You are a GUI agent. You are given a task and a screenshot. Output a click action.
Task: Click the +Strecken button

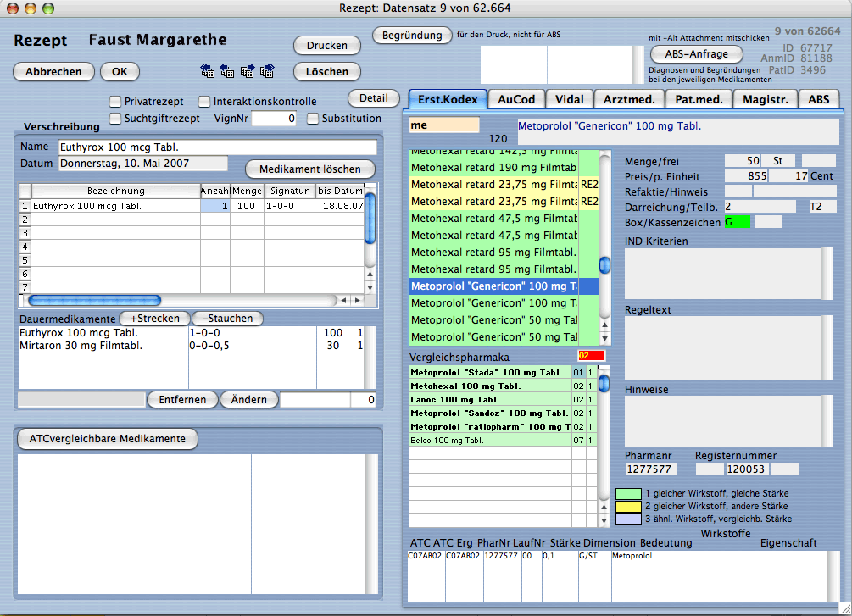(x=154, y=319)
